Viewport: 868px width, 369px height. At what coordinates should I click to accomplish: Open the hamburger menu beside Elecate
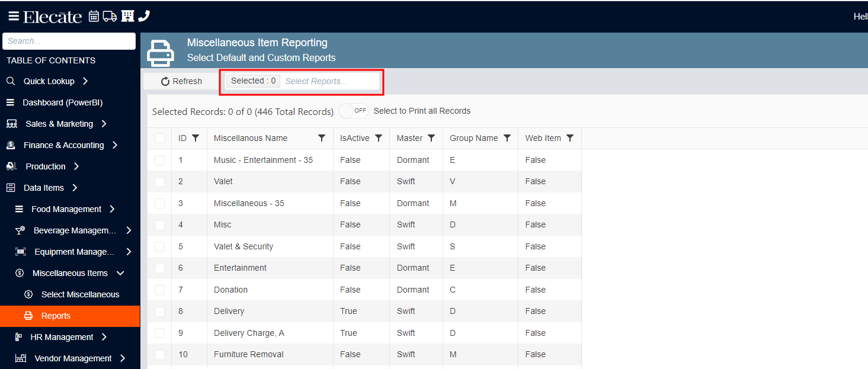13,17
